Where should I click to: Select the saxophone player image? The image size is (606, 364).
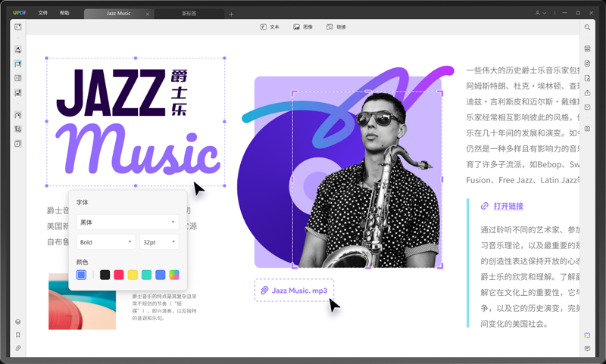[367, 179]
